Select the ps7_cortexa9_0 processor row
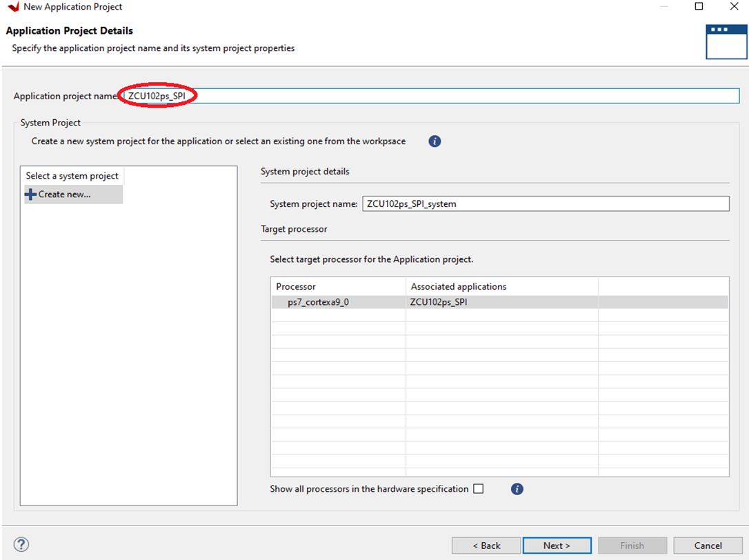This screenshot has height=560, width=749. 319,302
